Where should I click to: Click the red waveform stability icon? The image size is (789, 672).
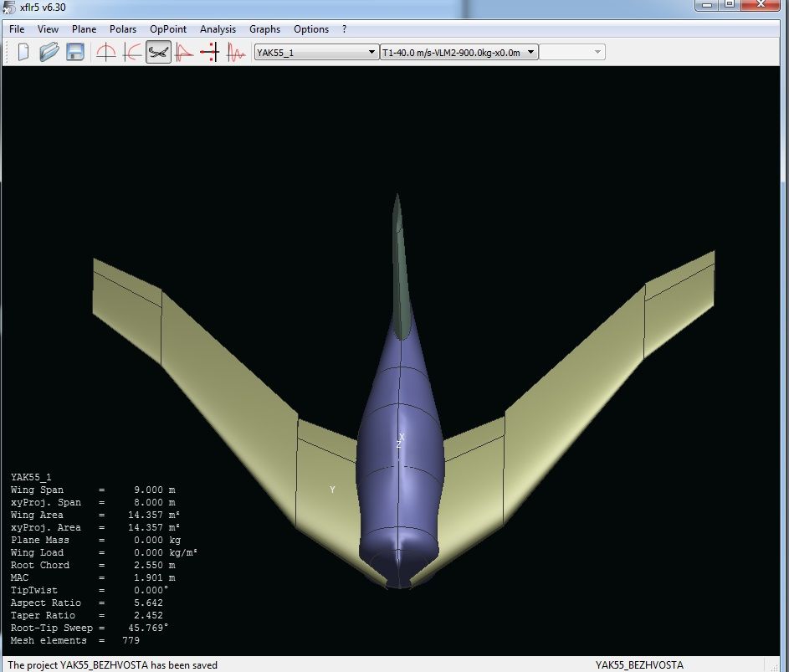[236, 52]
